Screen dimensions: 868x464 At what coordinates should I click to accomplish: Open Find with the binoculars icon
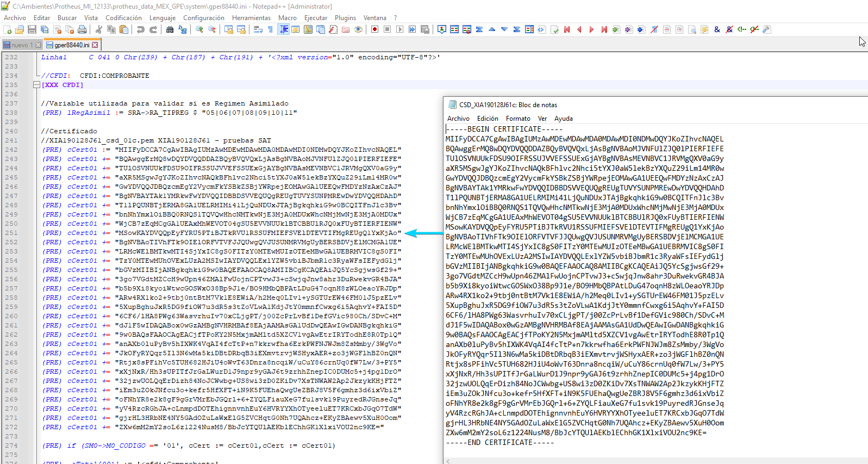click(170, 29)
